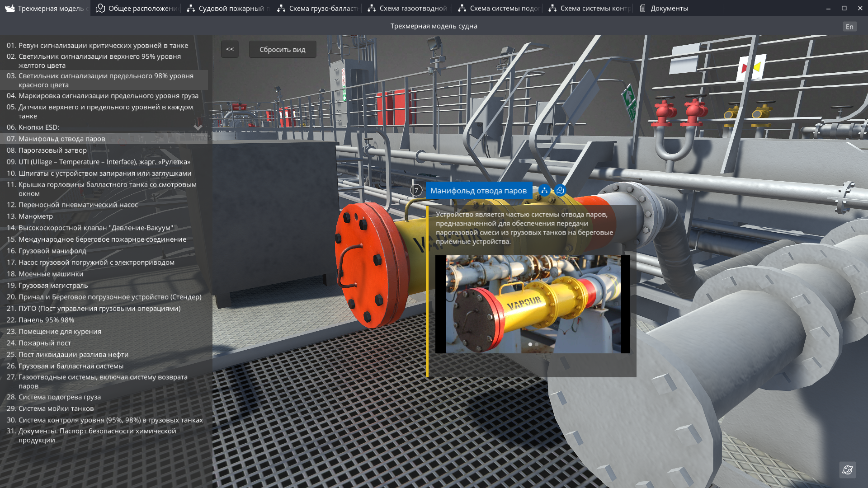This screenshot has width=868, height=488.
Task: Select 27. Газоотводные системы item
Action: click(104, 381)
